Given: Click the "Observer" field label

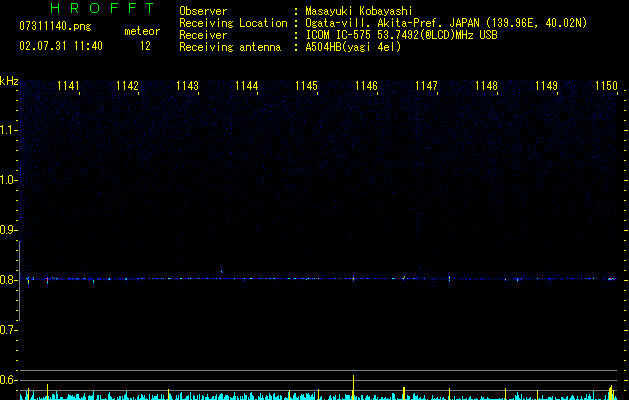Looking at the screenshot, I should click(203, 11).
